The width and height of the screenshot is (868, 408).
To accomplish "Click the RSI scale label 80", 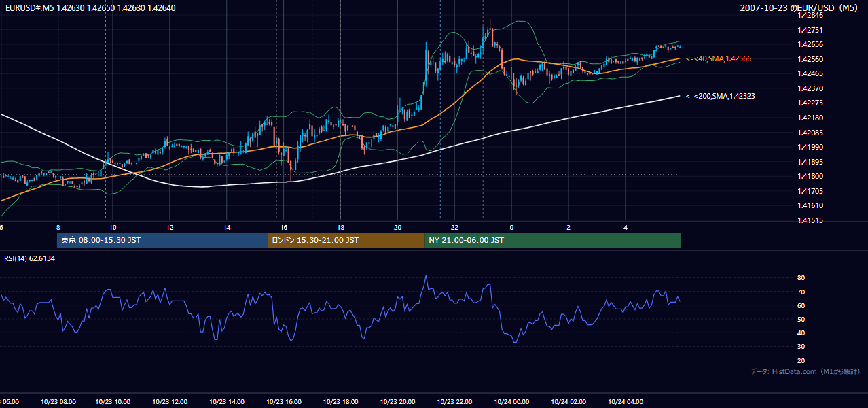I will 801,278.
